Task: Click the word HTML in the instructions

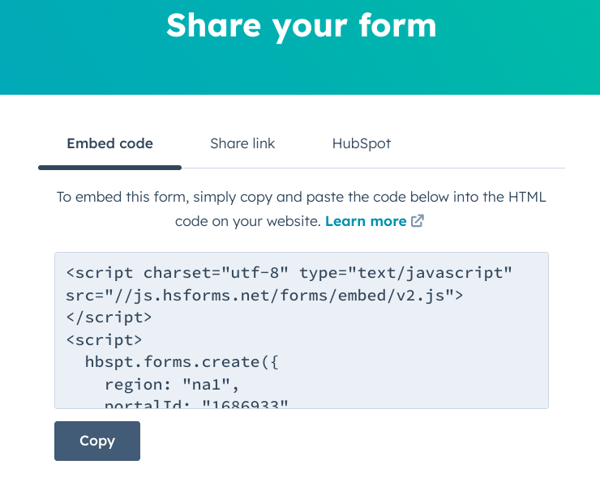Action: pyautogui.click(x=527, y=197)
